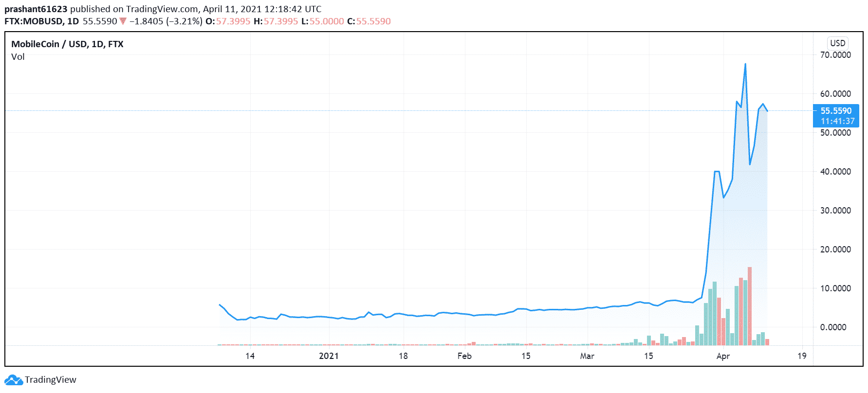Image resolution: width=868 pixels, height=393 pixels.
Task: Click the TradingView text link at bottom
Action: tap(51, 380)
